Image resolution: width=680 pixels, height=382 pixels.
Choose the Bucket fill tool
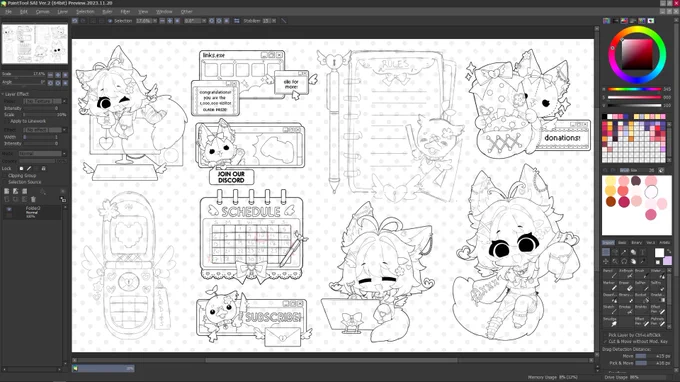click(x=641, y=298)
